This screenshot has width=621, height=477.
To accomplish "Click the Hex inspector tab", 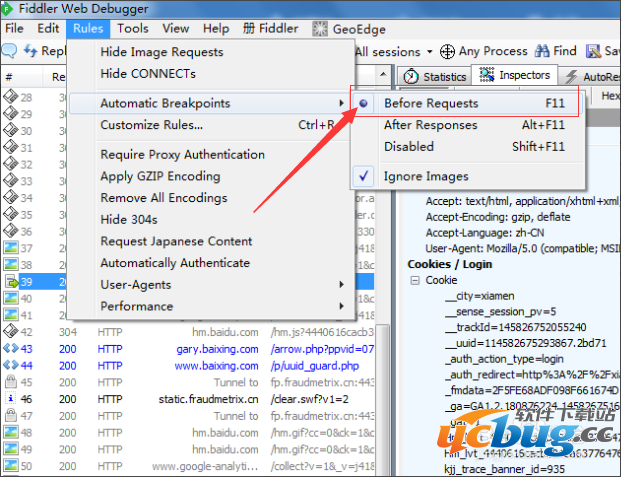I will pos(609,96).
